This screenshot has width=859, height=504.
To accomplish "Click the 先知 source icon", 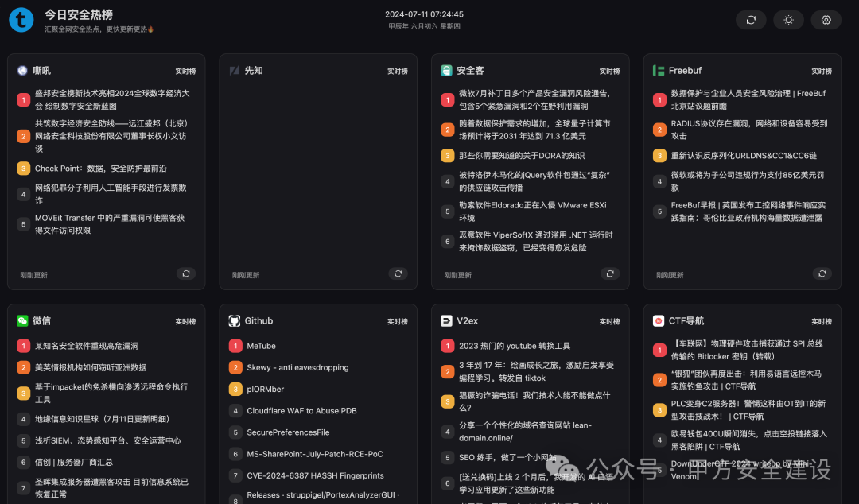I will click(235, 70).
